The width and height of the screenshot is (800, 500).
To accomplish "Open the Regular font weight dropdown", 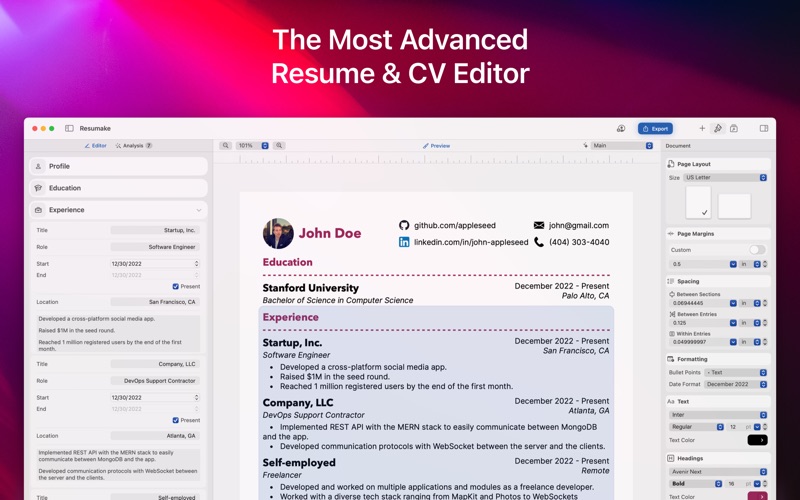I will point(696,427).
